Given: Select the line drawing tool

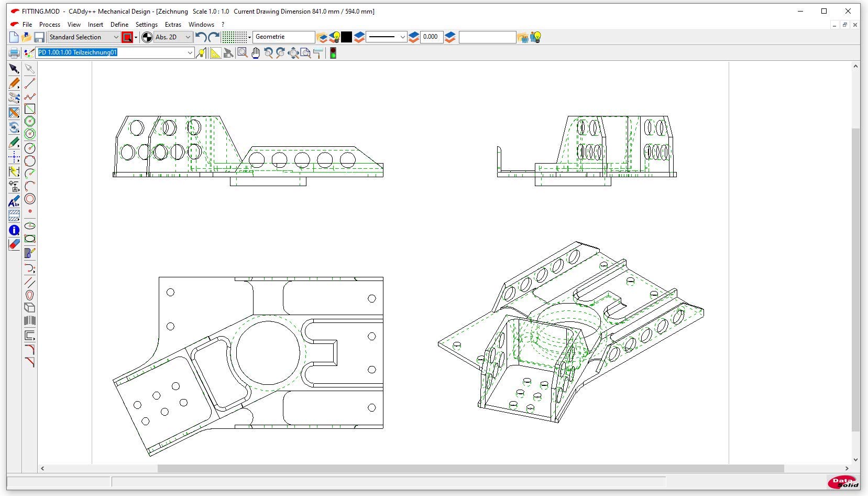Looking at the screenshot, I should click(30, 83).
